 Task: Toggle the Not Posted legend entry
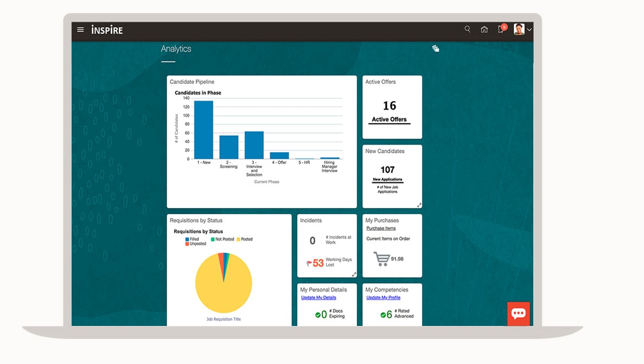[222, 239]
